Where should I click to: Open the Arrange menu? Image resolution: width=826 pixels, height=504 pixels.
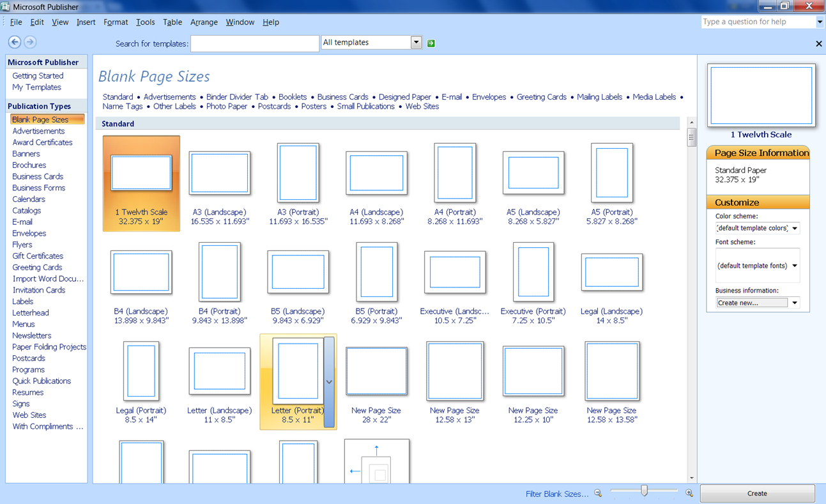(x=204, y=22)
